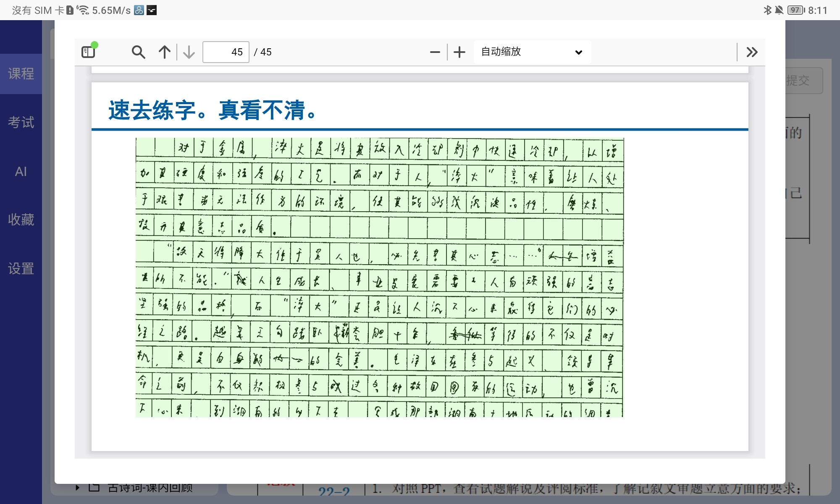Toggle the PDF sidebar panel icon
The height and width of the screenshot is (504, 840).
coord(88,52)
